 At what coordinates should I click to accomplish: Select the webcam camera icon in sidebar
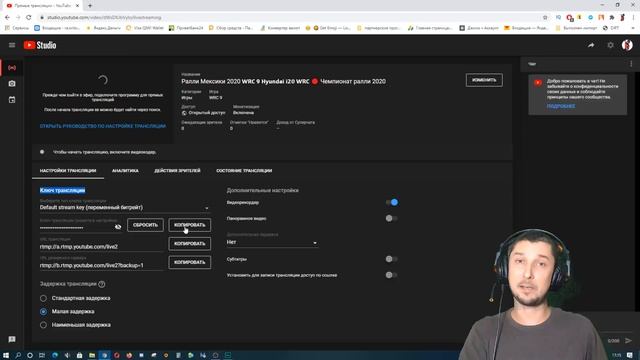[x=12, y=84]
